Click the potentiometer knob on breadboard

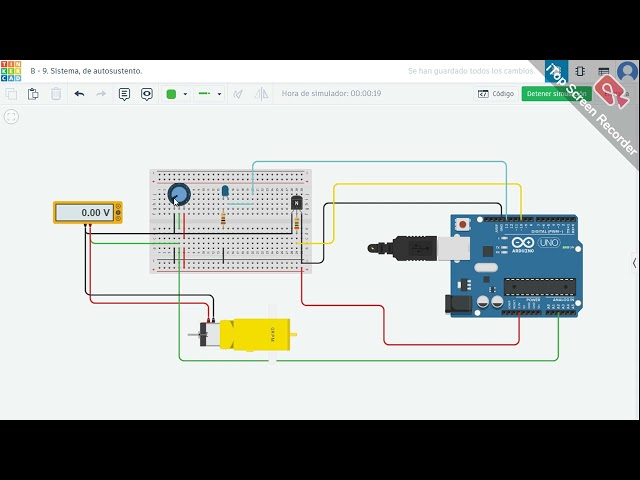179,194
